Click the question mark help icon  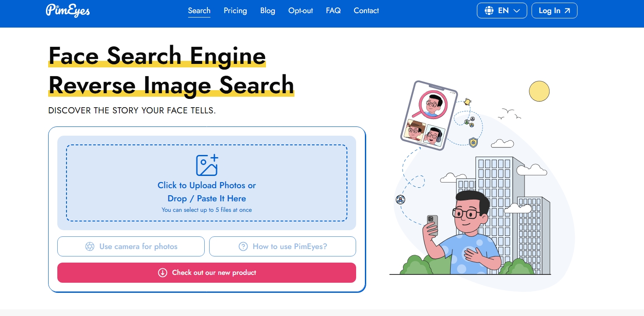tap(243, 246)
